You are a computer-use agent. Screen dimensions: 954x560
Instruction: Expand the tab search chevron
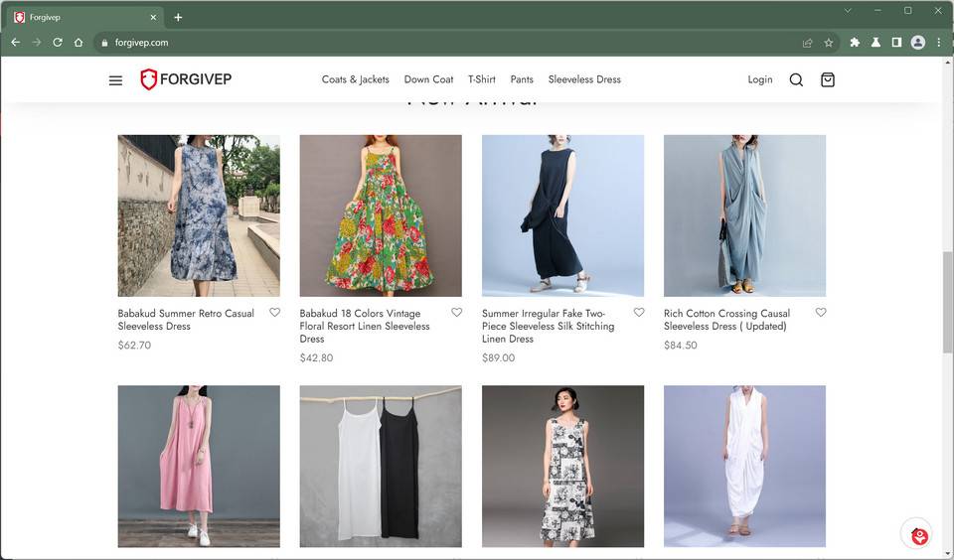click(848, 11)
